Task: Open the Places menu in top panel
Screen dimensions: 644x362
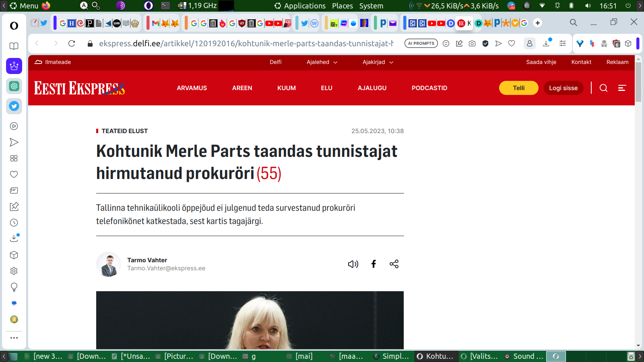Action: pos(343,6)
